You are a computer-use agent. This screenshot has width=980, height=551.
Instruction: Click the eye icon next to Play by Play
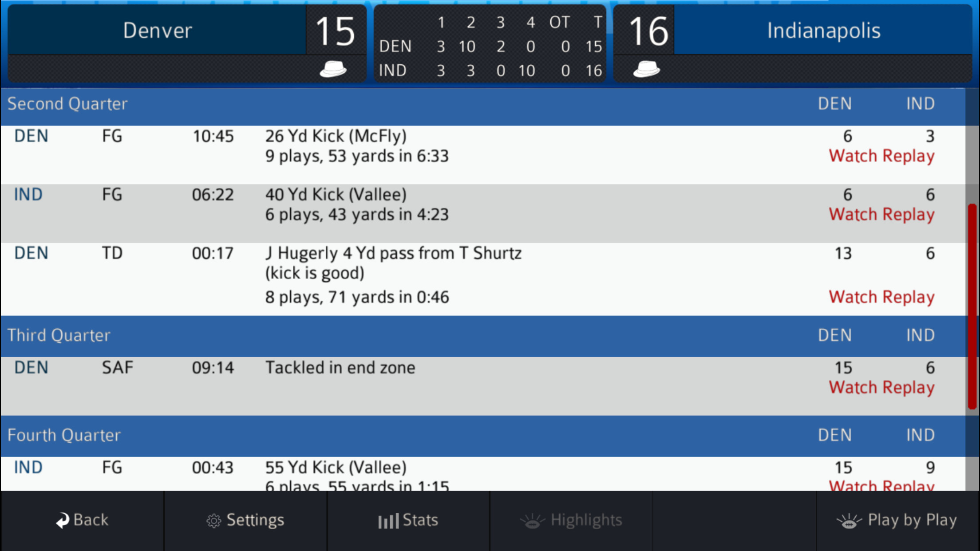pyautogui.click(x=850, y=522)
